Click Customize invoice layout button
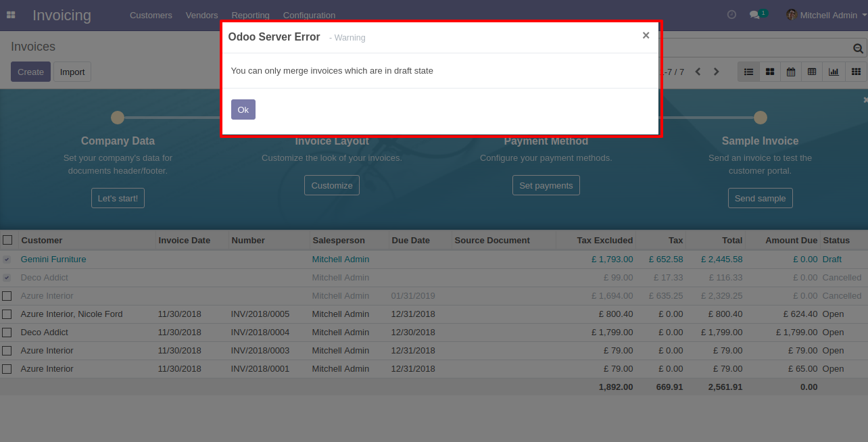The width and height of the screenshot is (868, 442). point(332,185)
